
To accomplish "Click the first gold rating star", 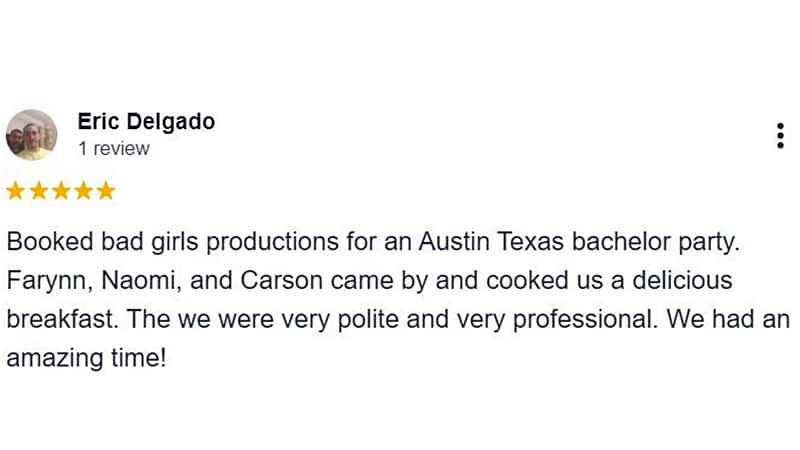I will click(16, 190).
